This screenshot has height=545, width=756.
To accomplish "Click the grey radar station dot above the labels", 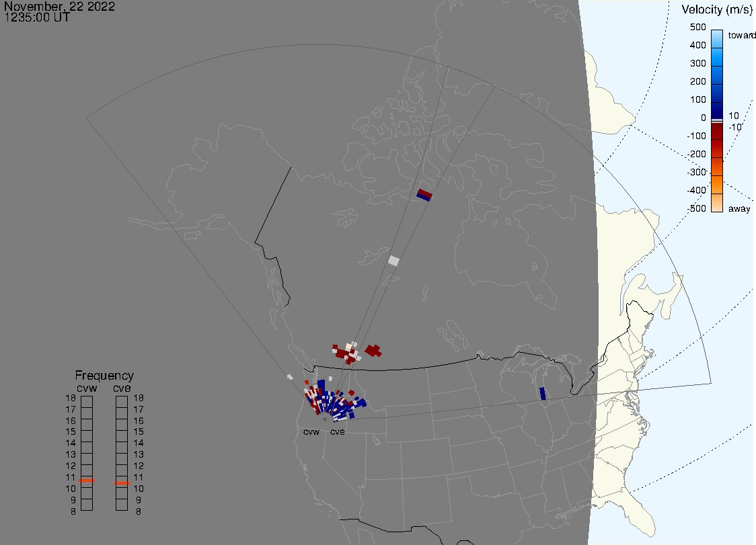I will pos(325,420).
